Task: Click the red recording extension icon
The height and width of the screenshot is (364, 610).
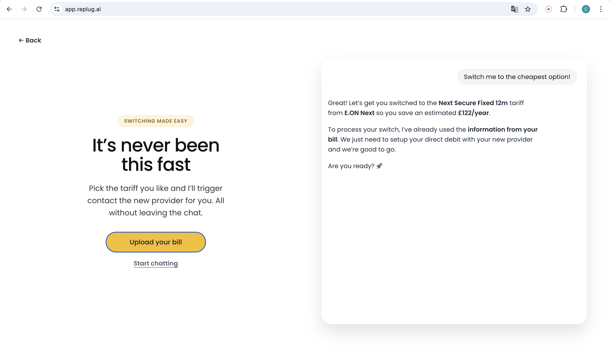Action: [549, 9]
